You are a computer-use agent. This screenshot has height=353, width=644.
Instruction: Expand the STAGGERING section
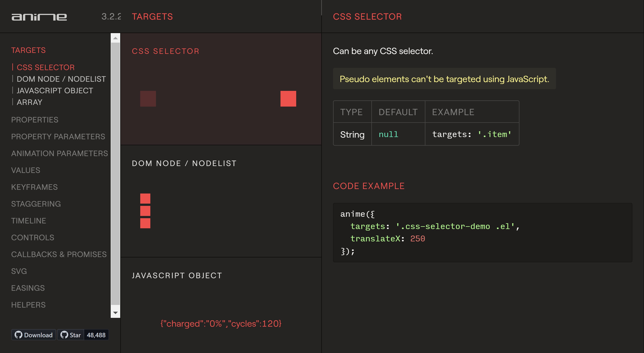point(36,203)
